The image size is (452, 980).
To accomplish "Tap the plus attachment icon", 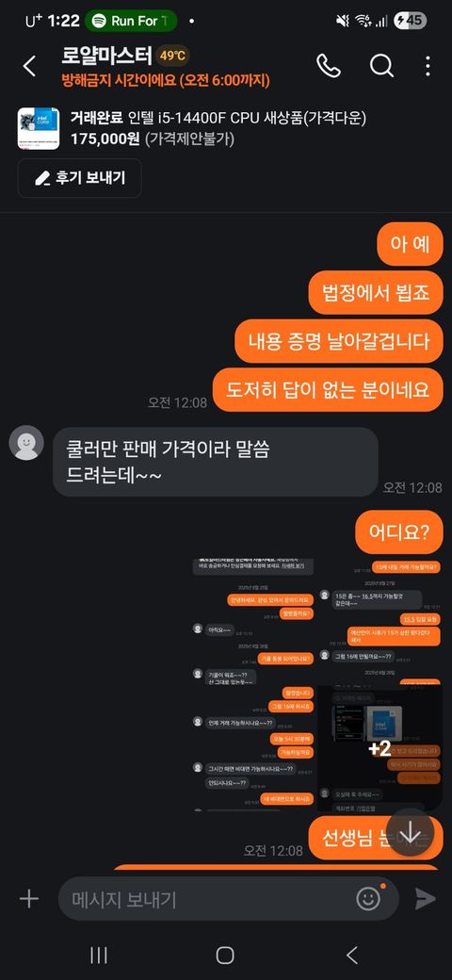I will click(28, 899).
